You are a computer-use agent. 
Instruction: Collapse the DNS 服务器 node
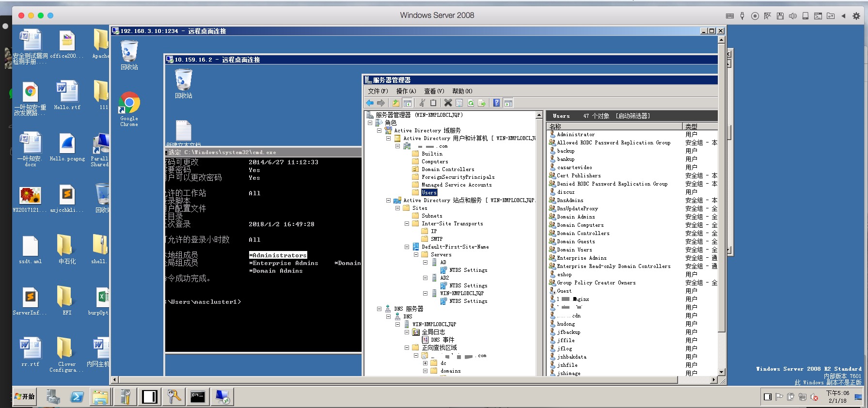point(379,309)
